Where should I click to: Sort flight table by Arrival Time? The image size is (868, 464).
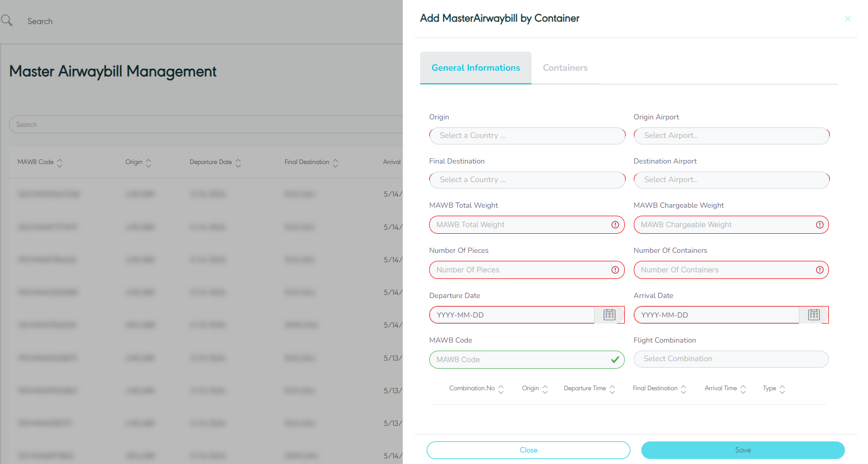click(x=743, y=389)
